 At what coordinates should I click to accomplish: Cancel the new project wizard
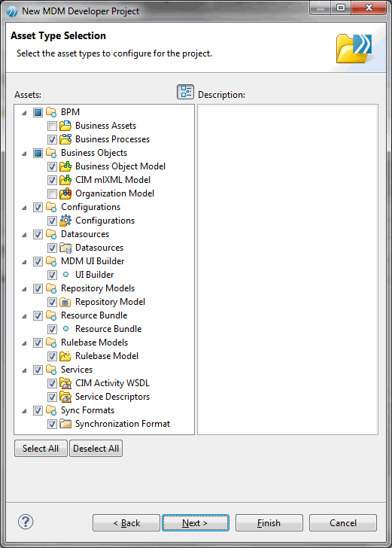[x=343, y=523]
